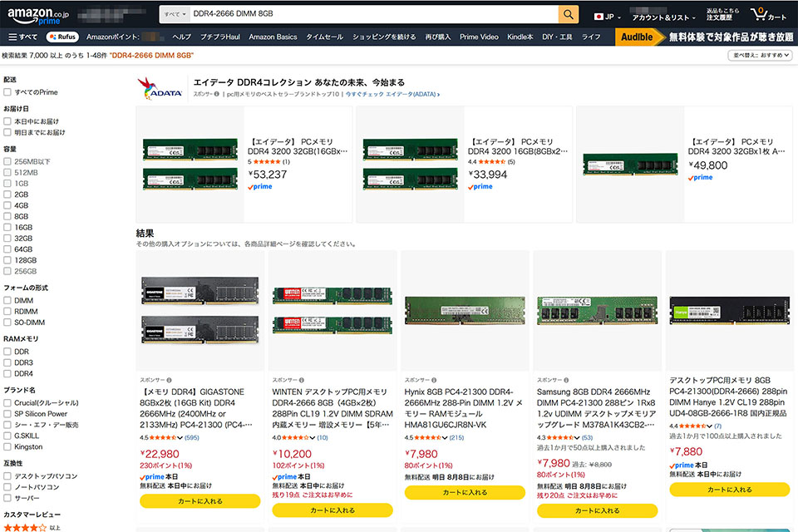Click the sponsor info icon under Samsung image

(566, 380)
